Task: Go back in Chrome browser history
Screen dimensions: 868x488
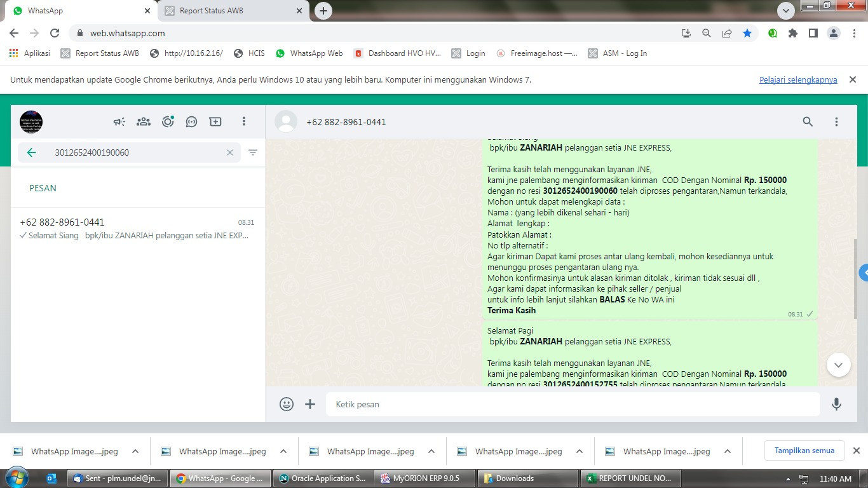Action: coord(14,33)
